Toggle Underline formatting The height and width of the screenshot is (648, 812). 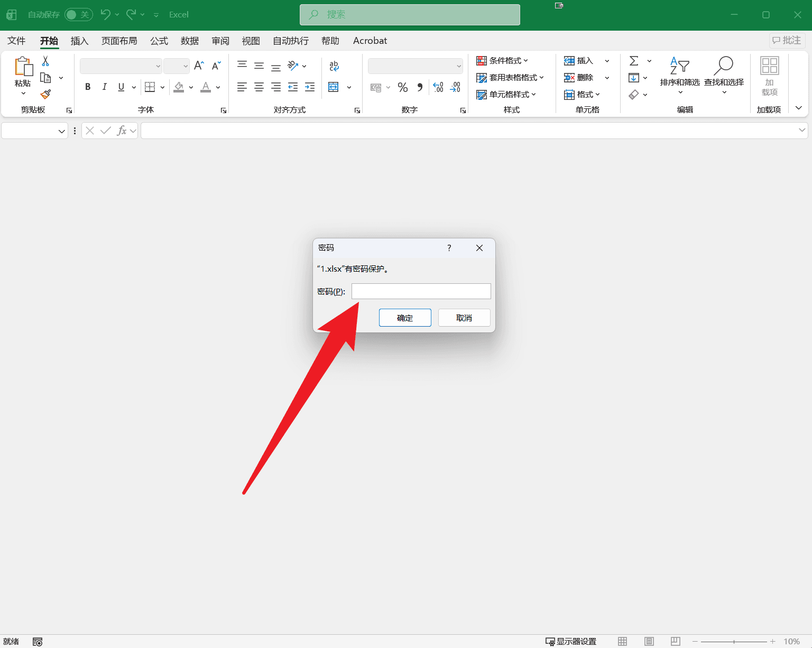tap(121, 87)
